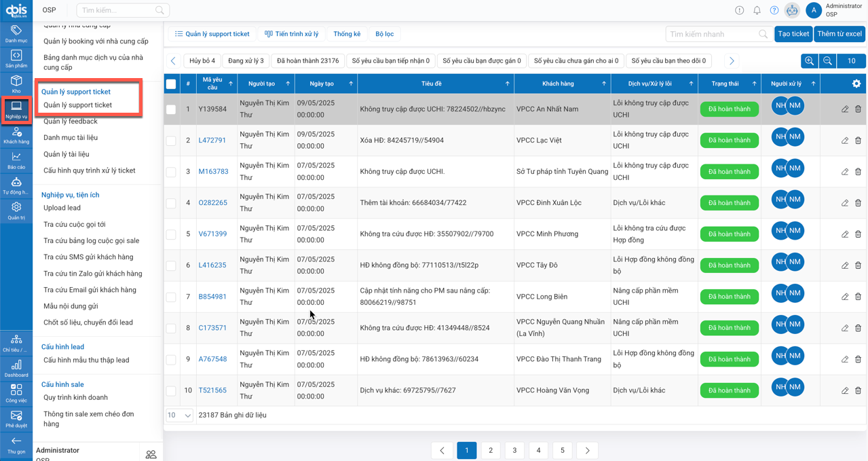This screenshot has width=868, height=461.
Task: Edit ticket O282265 with pencil icon
Action: coord(845,203)
